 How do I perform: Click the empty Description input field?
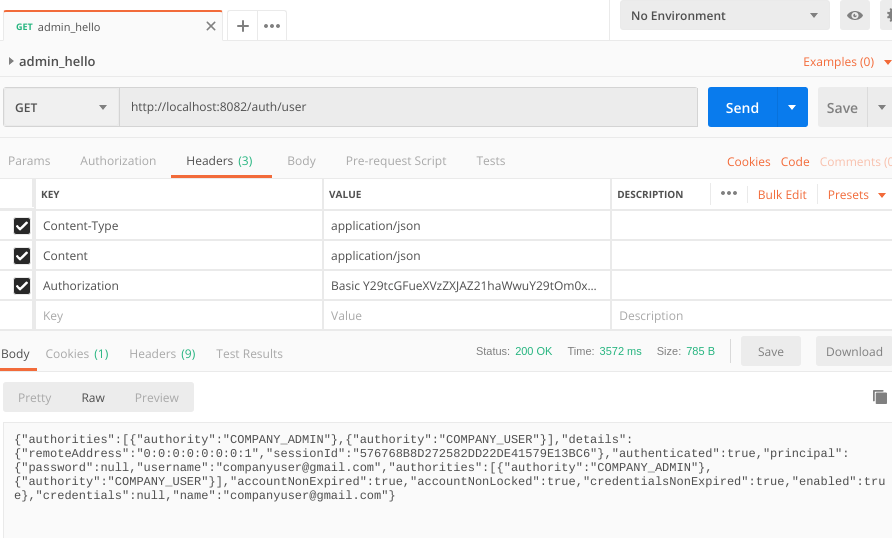point(751,316)
